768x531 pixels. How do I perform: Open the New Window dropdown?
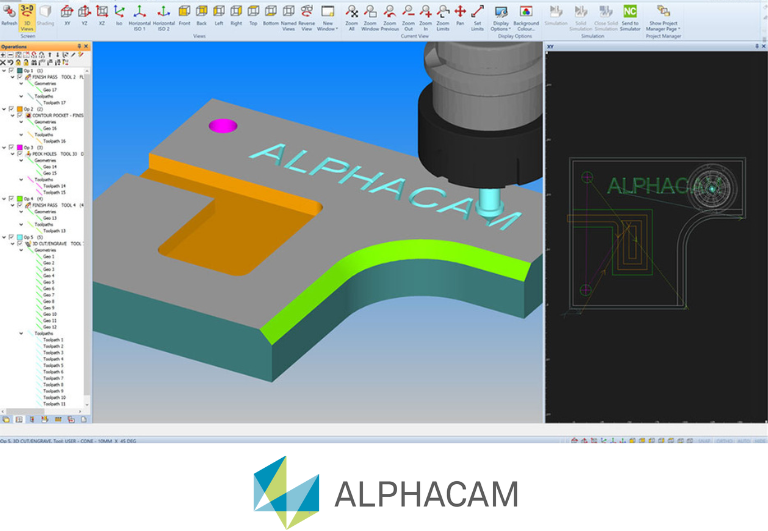[327, 14]
